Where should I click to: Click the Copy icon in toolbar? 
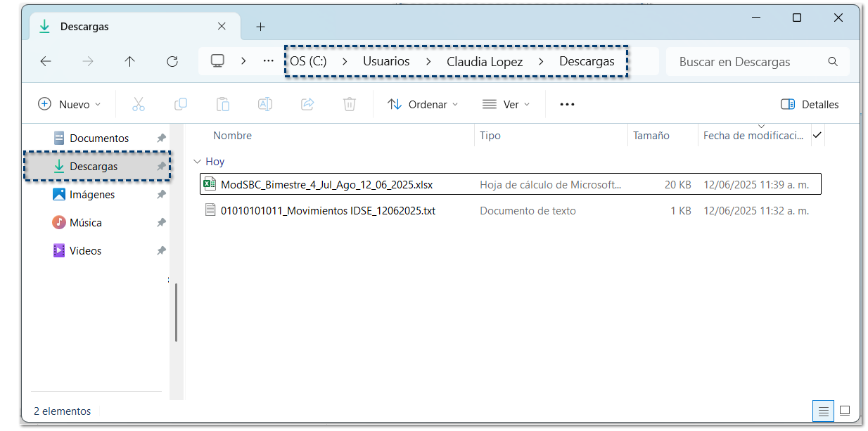(x=181, y=104)
